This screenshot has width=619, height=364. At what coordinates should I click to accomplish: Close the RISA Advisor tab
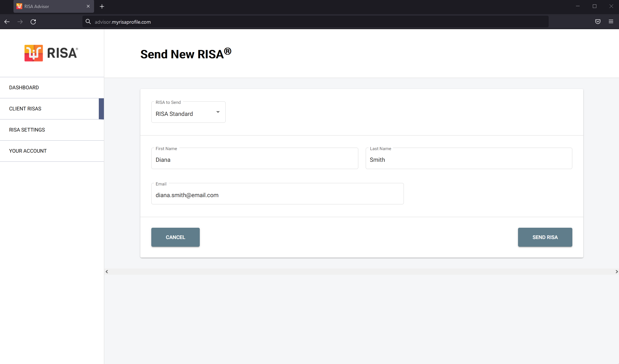click(x=88, y=6)
